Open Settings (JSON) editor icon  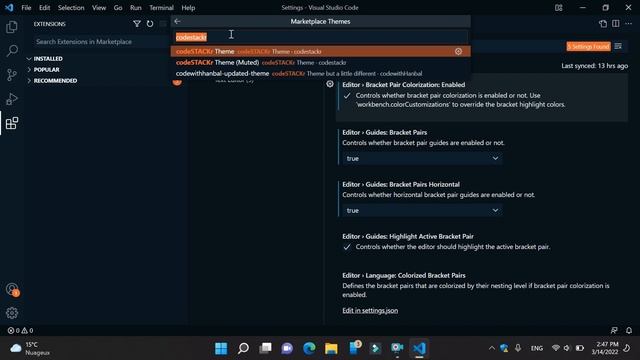click(x=603, y=24)
